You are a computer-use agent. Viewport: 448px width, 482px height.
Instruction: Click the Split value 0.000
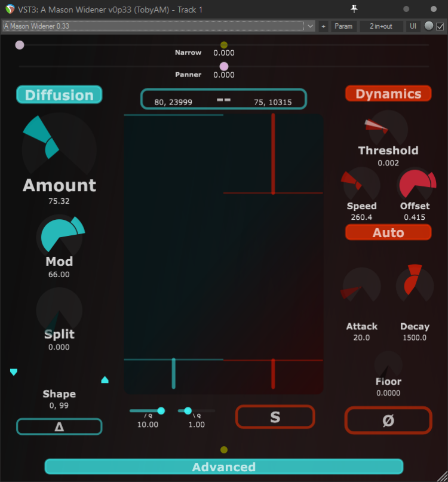[x=59, y=347]
